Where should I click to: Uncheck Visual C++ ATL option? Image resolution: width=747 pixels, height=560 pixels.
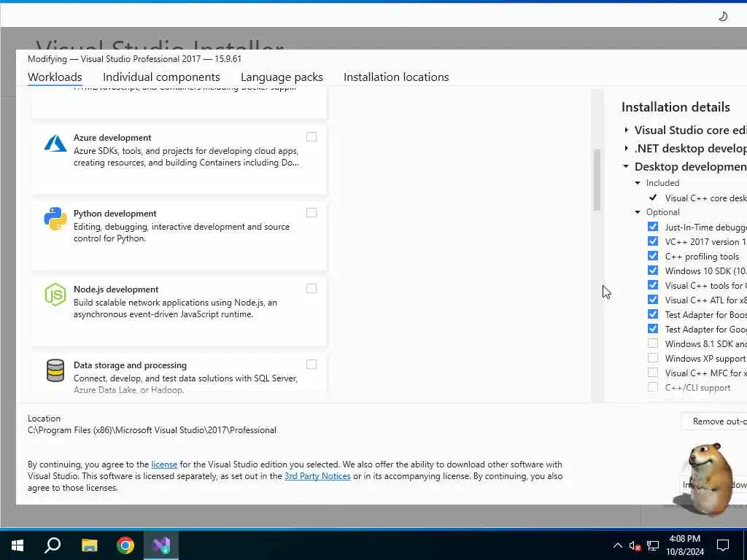pos(653,300)
